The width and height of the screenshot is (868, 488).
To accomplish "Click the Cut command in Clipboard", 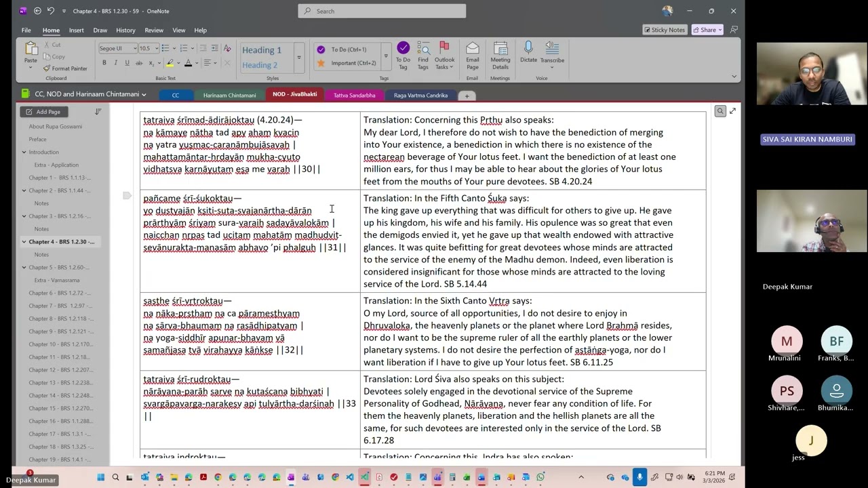I will click(x=52, y=45).
